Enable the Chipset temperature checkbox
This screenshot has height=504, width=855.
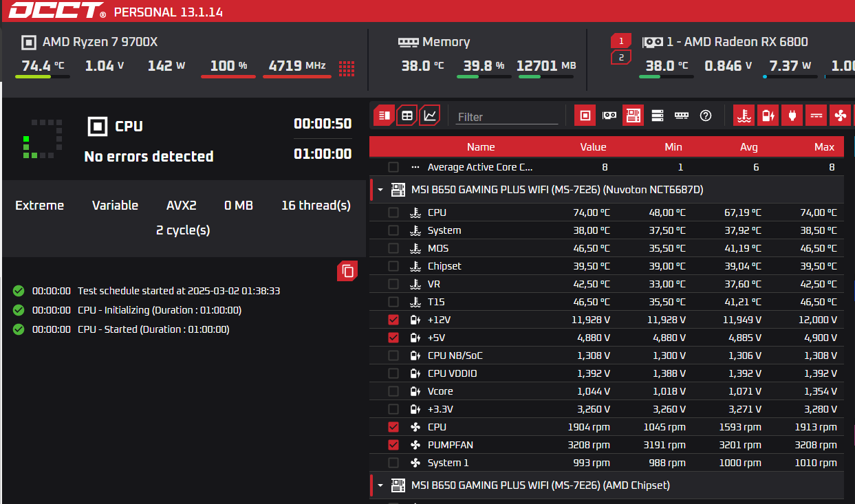click(x=393, y=266)
